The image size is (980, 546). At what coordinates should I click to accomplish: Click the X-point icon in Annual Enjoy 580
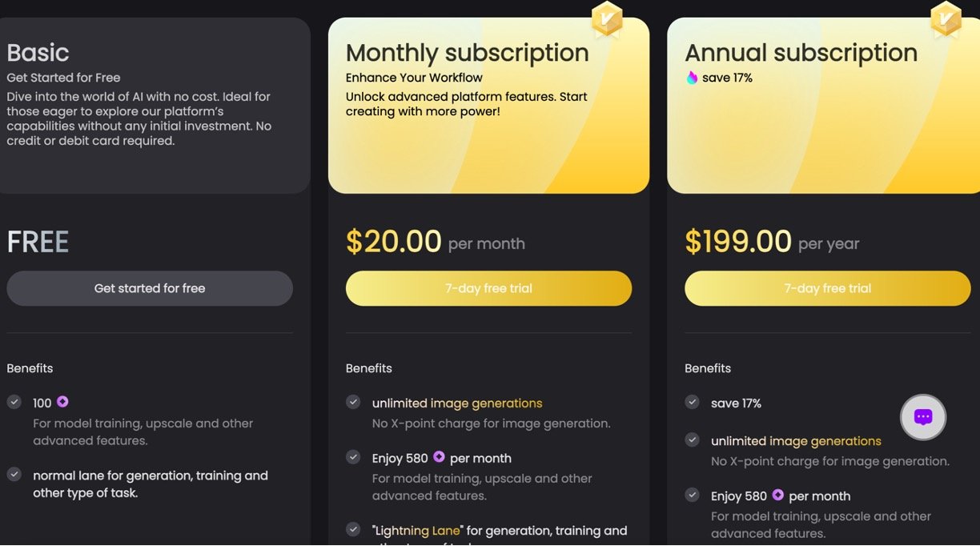pos(777,495)
